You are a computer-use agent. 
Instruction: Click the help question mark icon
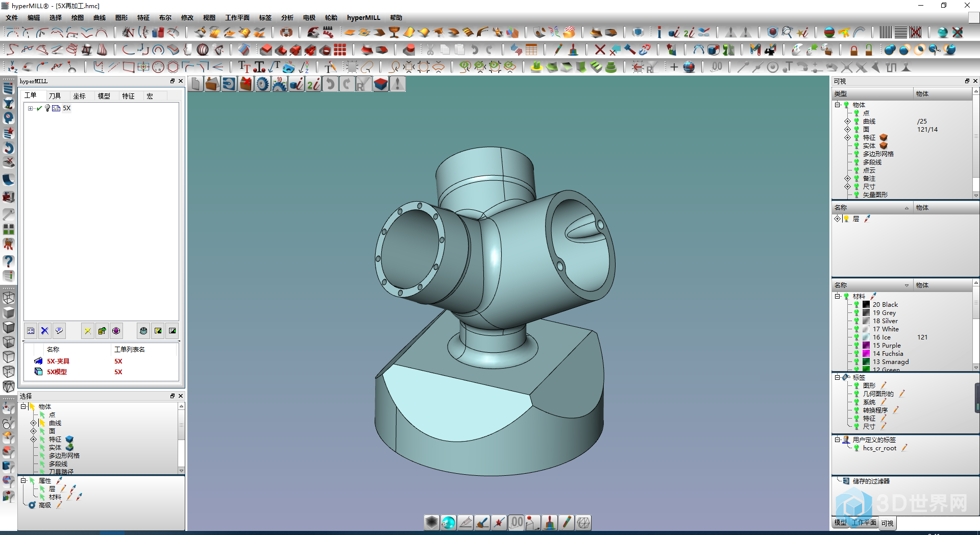[x=8, y=261]
